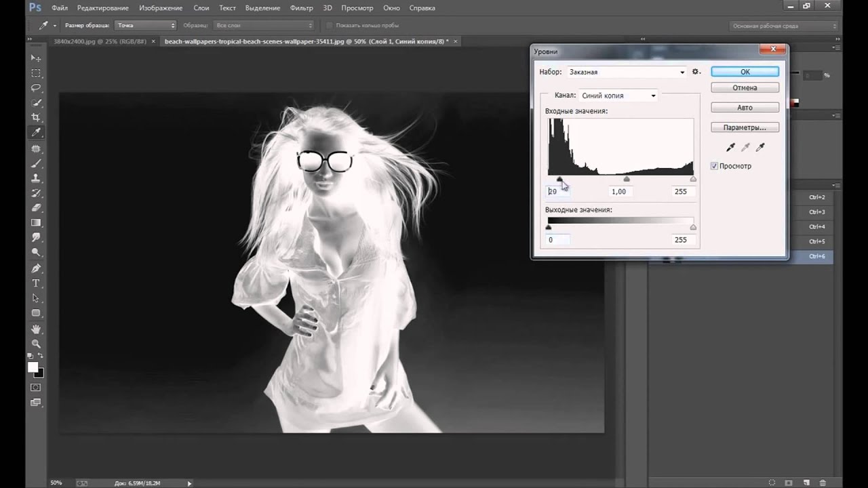Pick the black point eyedropper in Levels
The width and height of the screenshot is (868, 488).
tap(730, 147)
